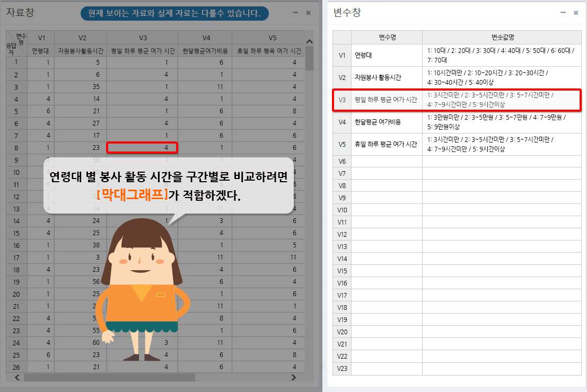Select the V3 column header in data table
The height and width of the screenshot is (392, 587).
point(143,38)
